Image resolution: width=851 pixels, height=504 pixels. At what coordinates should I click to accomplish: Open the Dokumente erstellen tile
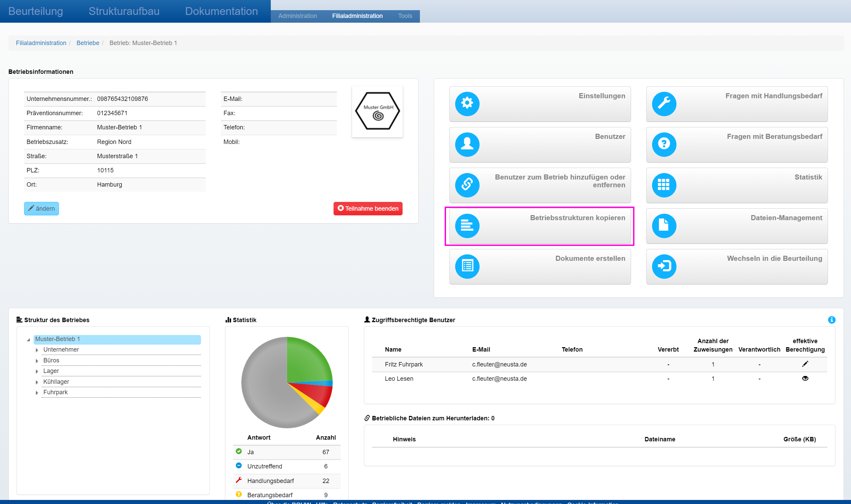(540, 267)
